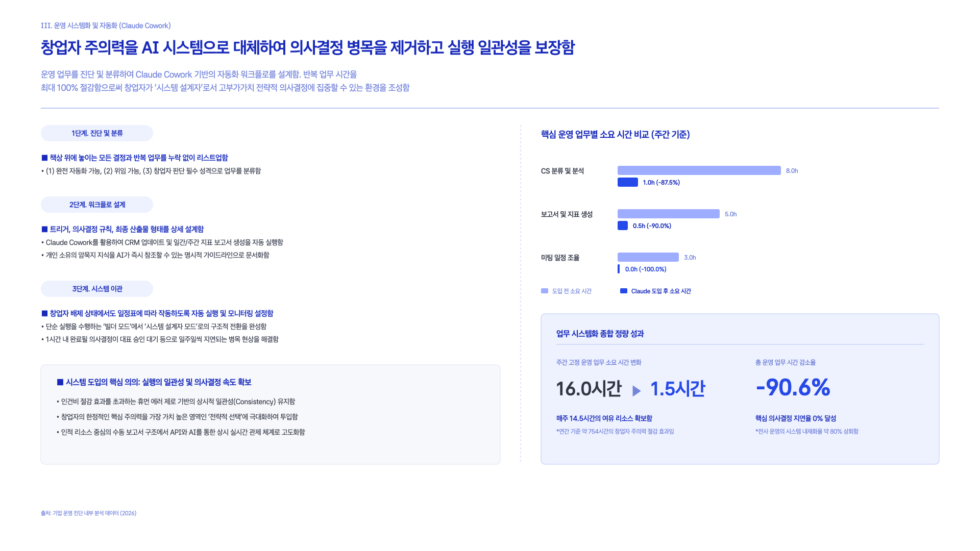Click the '5.0h' value label

pos(730,214)
